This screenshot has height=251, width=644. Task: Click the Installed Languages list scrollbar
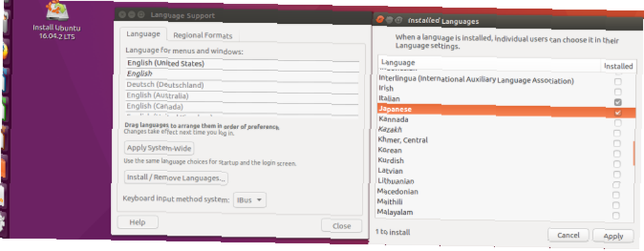click(634, 153)
